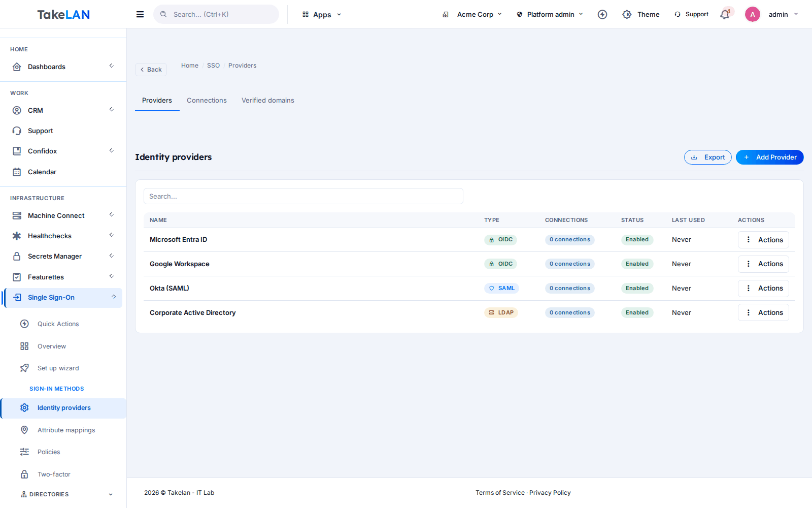Collapse the Directories section chevron
The height and width of the screenshot is (508, 812).
[111, 494]
